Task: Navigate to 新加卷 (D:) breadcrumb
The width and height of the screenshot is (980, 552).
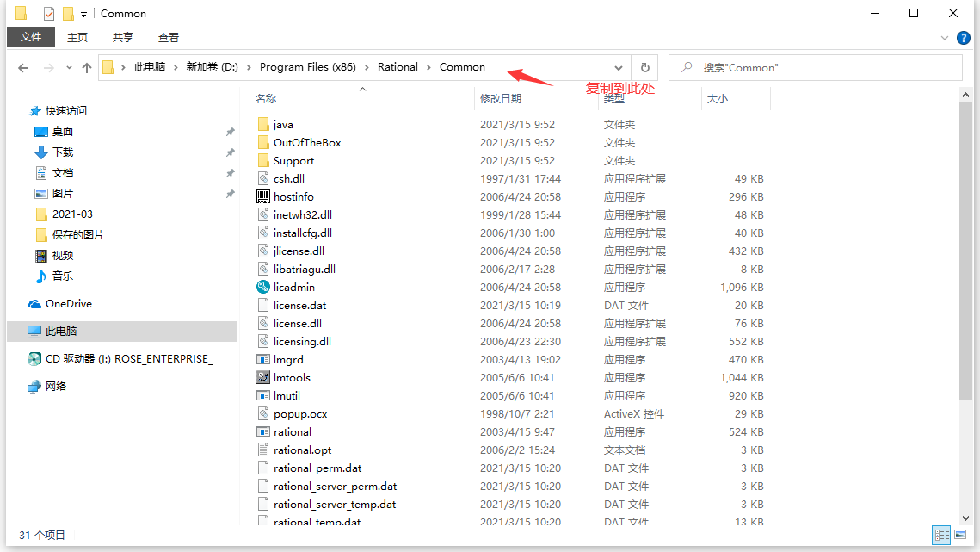Action: (x=212, y=67)
